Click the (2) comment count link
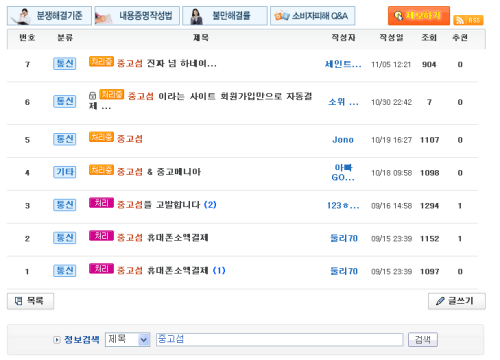Image resolution: width=500 pixels, height=360 pixels. 210,205
